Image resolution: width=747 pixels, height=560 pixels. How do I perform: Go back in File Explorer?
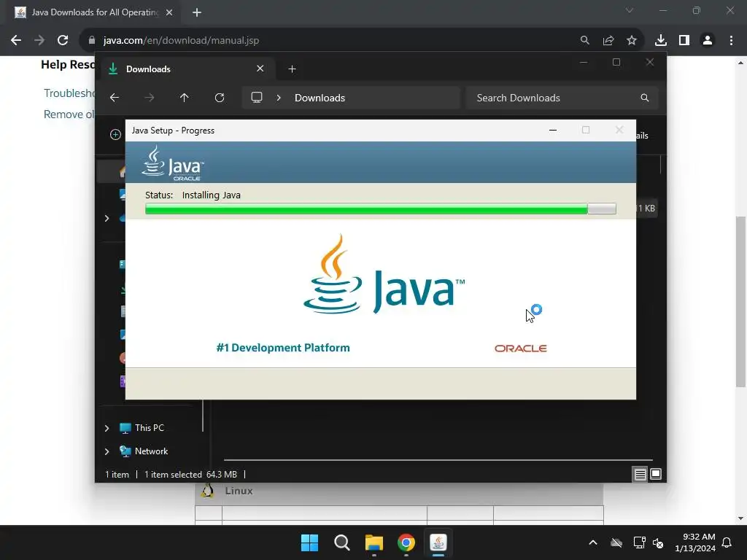(115, 98)
